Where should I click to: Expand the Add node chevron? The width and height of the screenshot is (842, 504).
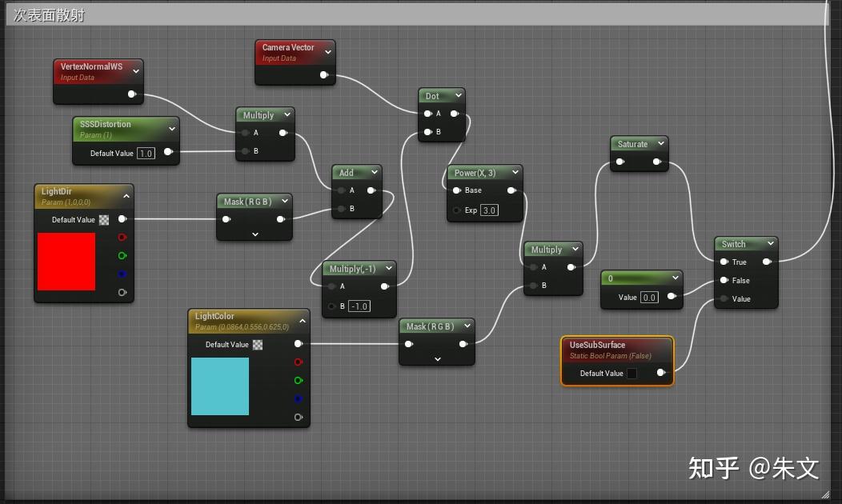pyautogui.click(x=375, y=172)
